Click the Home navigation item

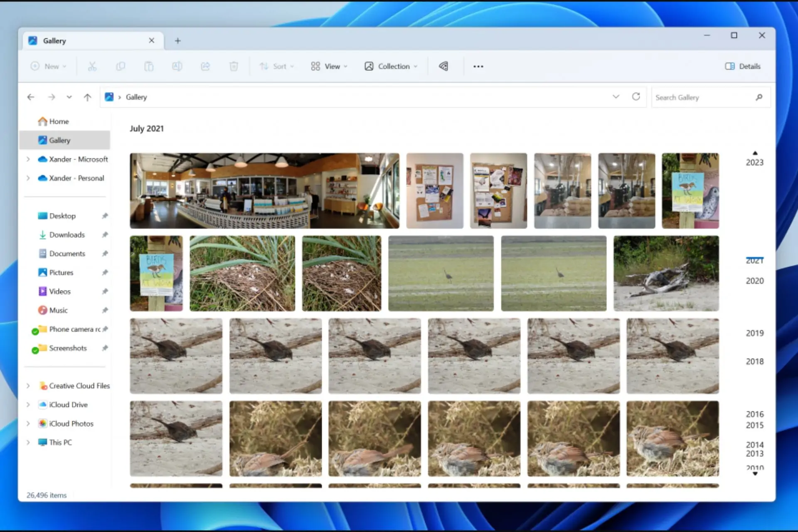click(x=59, y=121)
